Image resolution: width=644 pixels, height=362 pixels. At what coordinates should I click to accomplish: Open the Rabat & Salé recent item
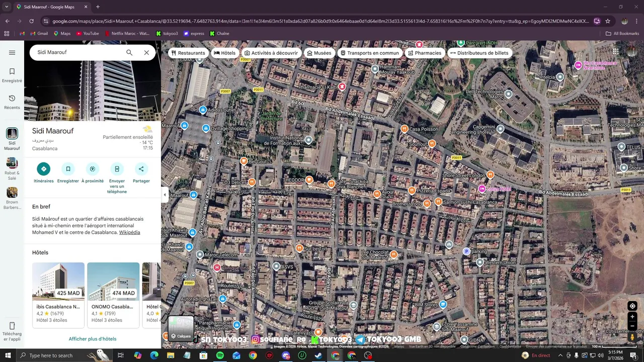click(x=12, y=169)
